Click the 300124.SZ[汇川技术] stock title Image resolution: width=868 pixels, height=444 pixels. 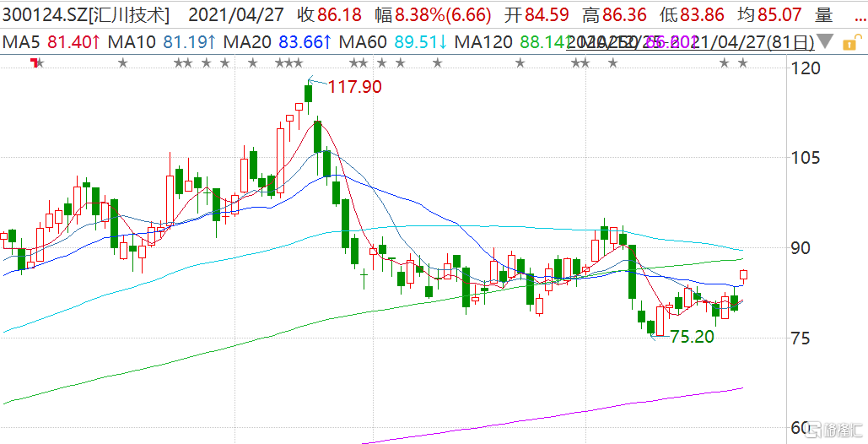(x=85, y=15)
